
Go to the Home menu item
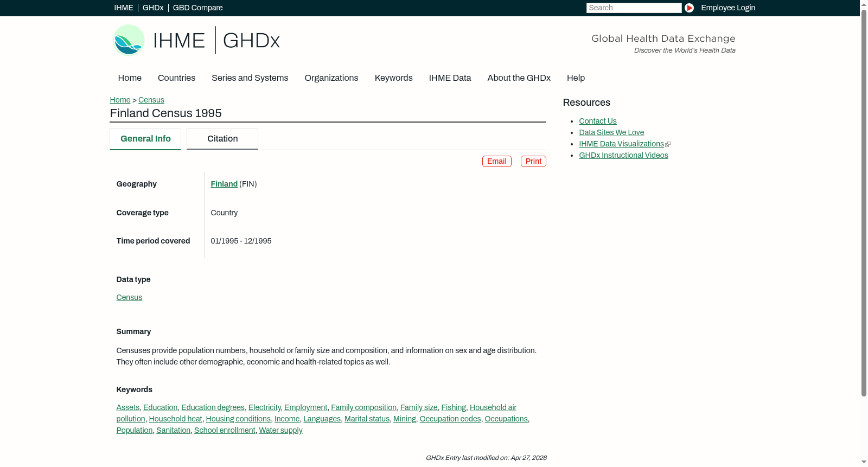[130, 78]
